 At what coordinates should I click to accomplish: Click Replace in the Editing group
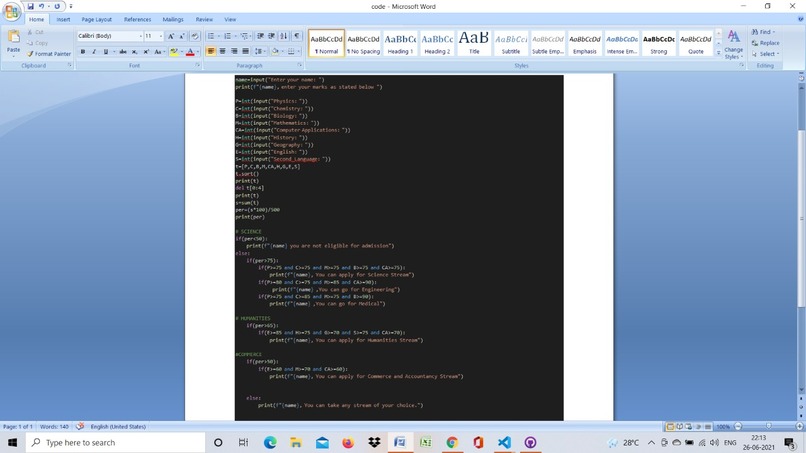765,43
